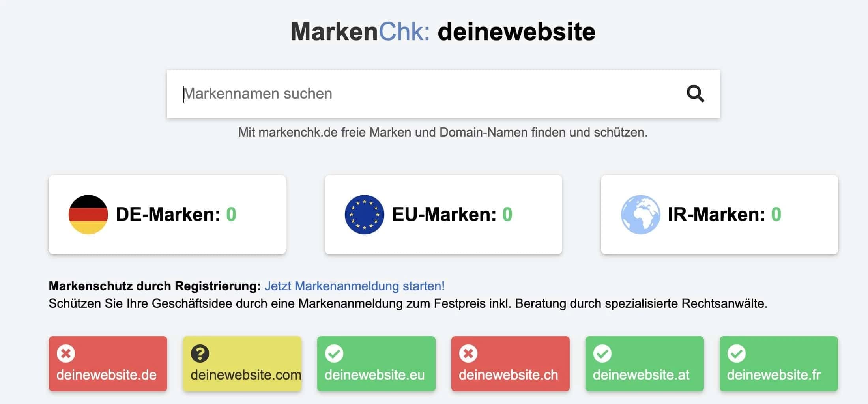Open the EU-Marken results card
Screen dimensions: 868x404
[x=443, y=215]
